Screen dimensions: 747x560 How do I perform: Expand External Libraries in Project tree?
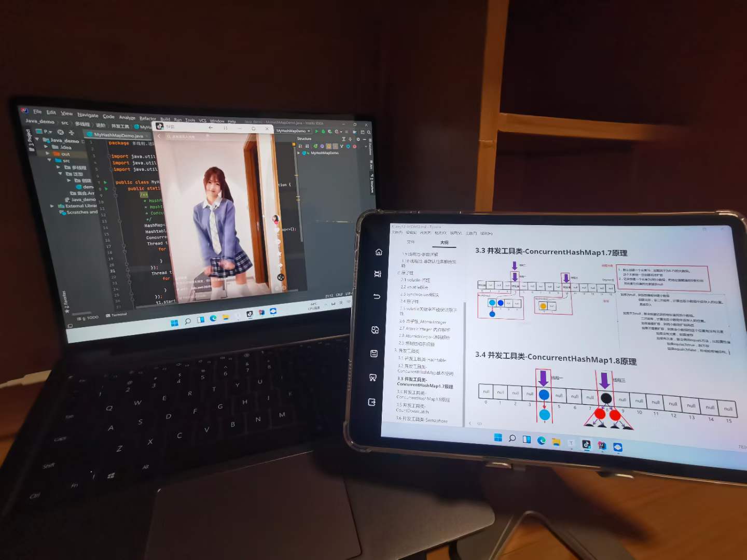[52, 206]
